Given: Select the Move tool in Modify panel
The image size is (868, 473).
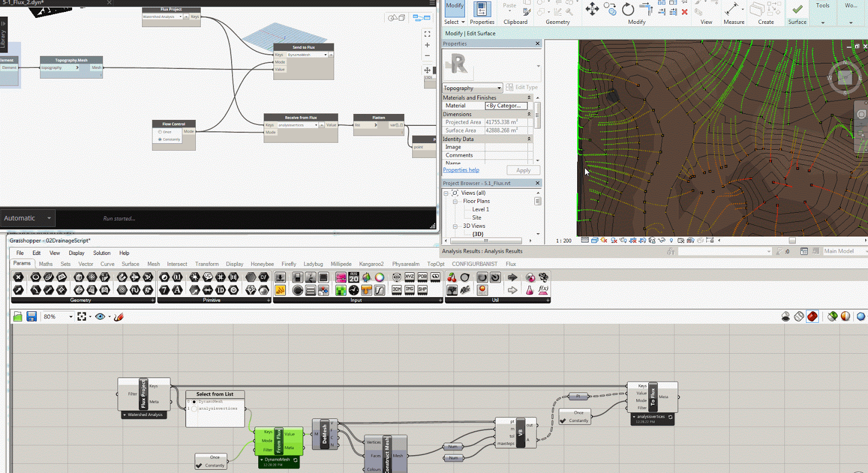Looking at the screenshot, I should (x=592, y=9).
